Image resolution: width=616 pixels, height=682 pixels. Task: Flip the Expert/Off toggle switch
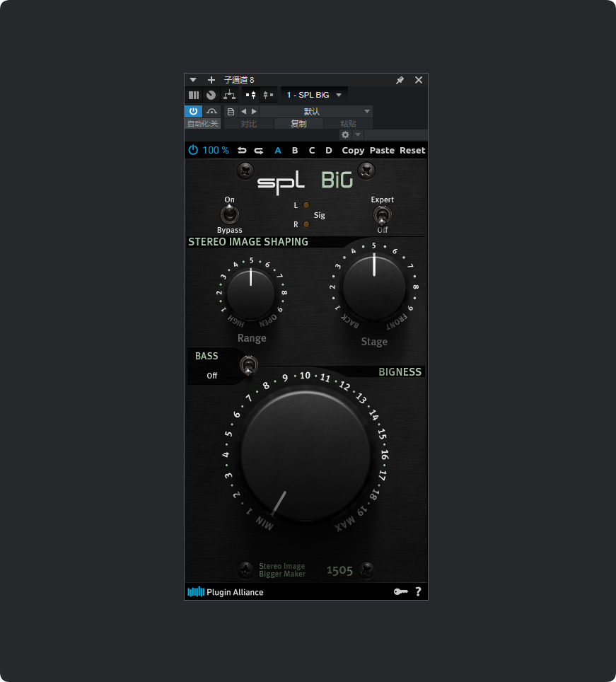382,215
